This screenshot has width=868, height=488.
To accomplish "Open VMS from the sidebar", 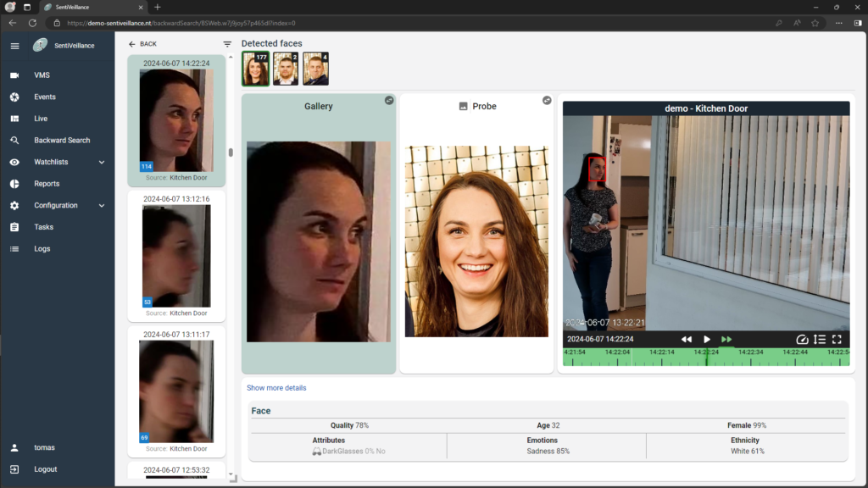I will click(x=42, y=75).
